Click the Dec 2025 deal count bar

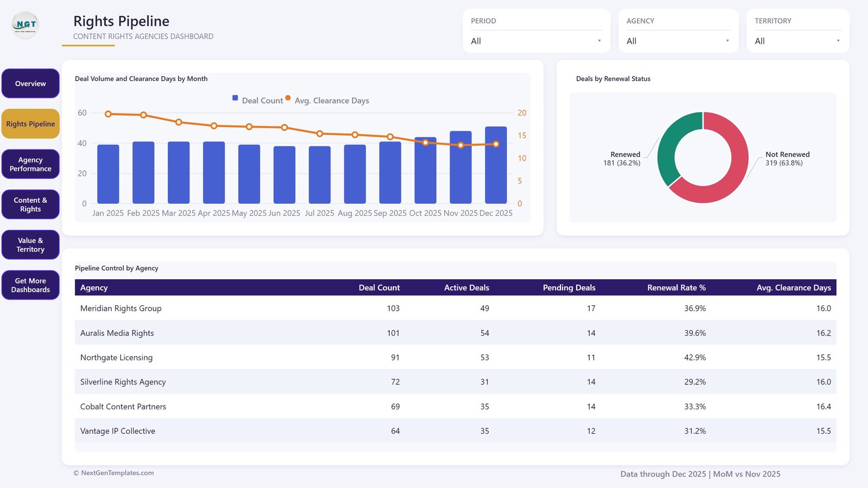496,165
